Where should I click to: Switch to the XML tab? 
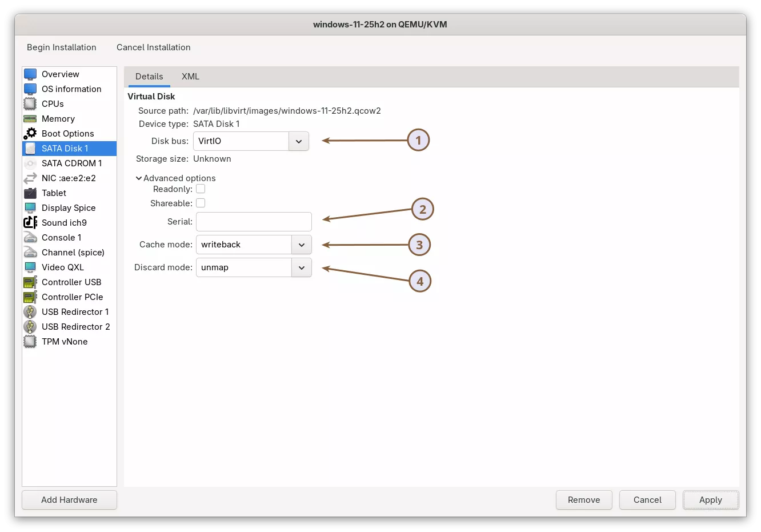click(x=190, y=77)
